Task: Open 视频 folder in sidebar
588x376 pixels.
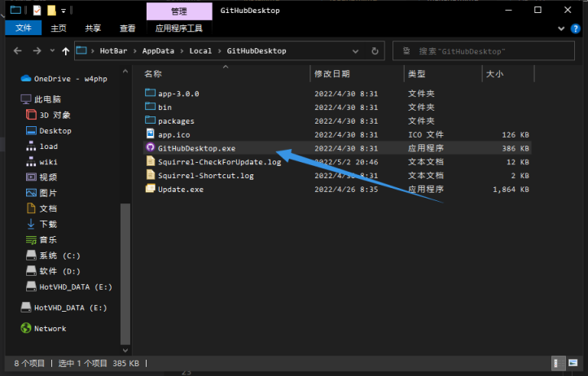Action: pos(42,177)
